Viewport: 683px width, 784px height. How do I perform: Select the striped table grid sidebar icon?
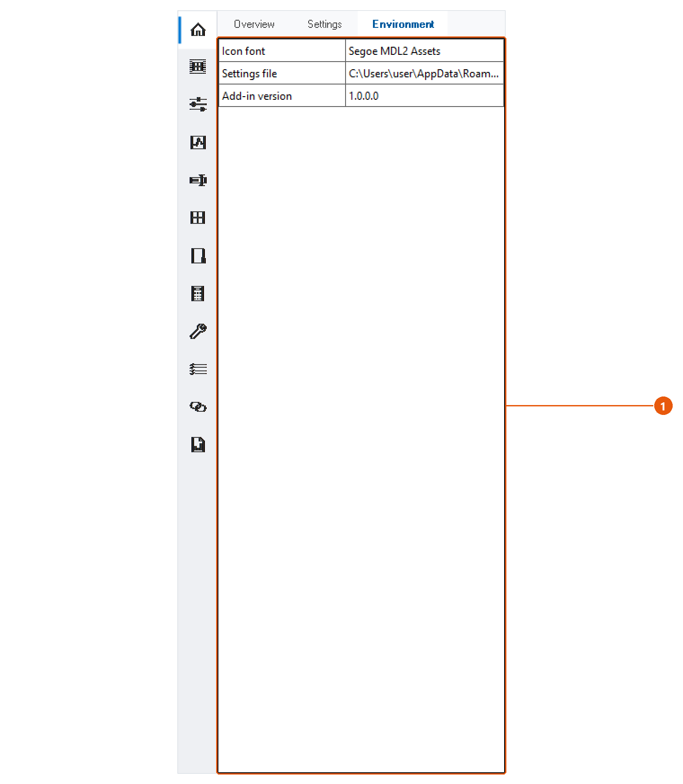tap(198, 67)
